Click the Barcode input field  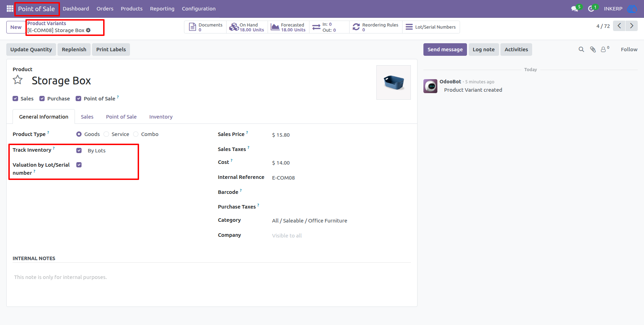tap(342, 192)
